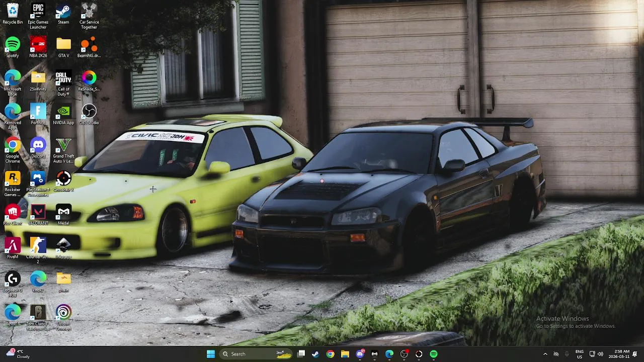This screenshot has width=644, height=362.
Task: Launch Epic Games Launcher from the desktop
Action: tap(38, 17)
